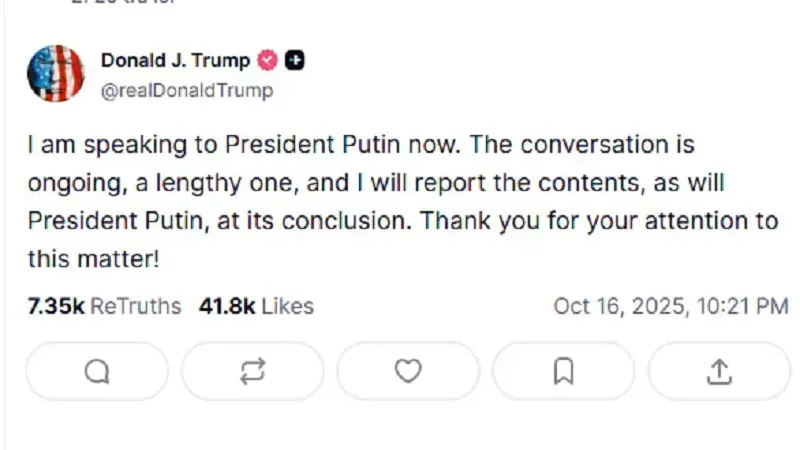Open the Donald J. Trump display name
The width and height of the screenshot is (800, 450).
(176, 61)
